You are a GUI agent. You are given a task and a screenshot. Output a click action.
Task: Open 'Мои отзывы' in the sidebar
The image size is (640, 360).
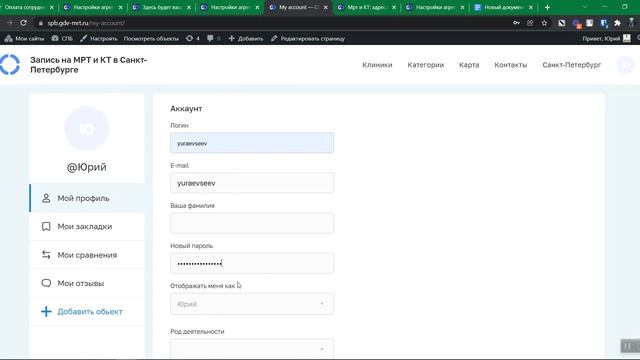[87, 283]
